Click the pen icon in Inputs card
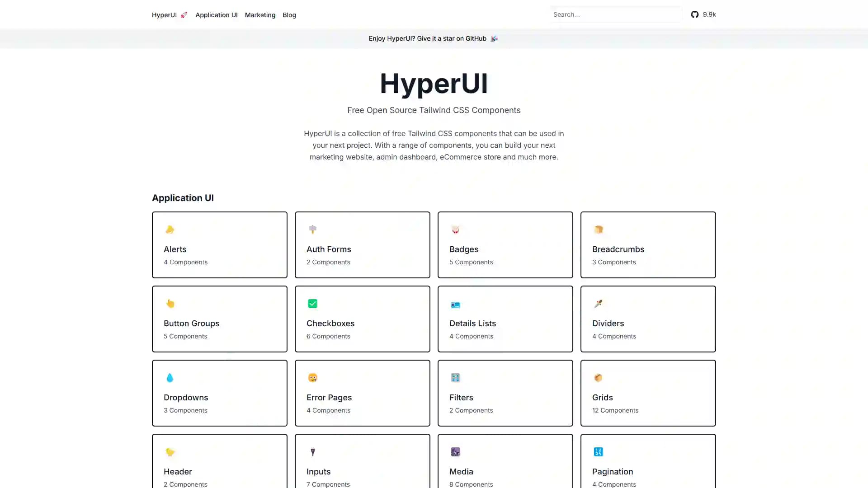The height and width of the screenshot is (488, 868). click(x=312, y=452)
